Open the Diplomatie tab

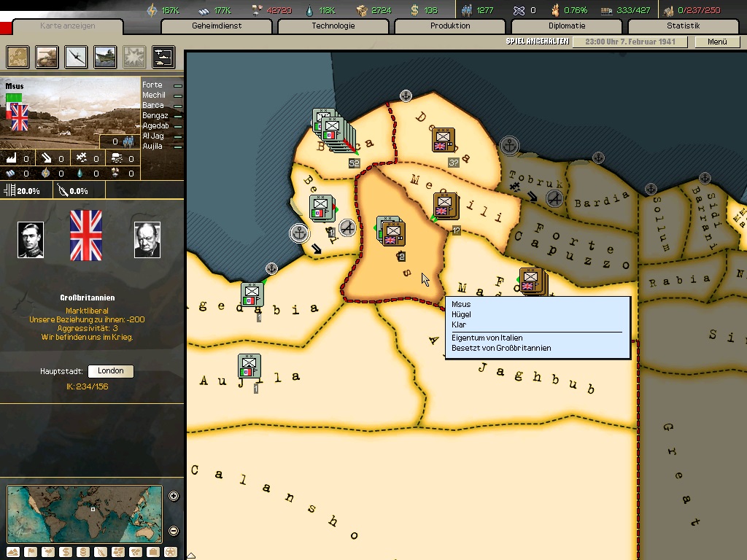tap(566, 26)
